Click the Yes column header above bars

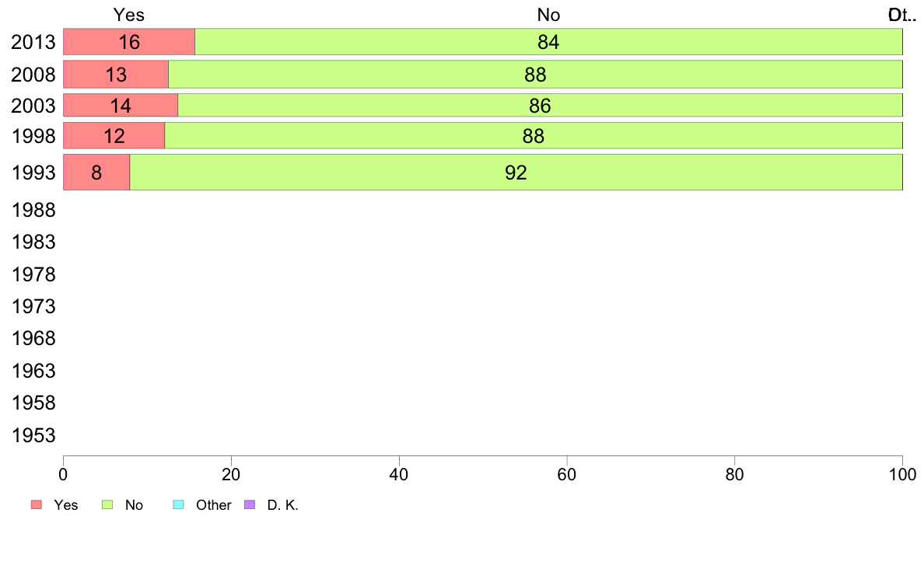point(129,15)
